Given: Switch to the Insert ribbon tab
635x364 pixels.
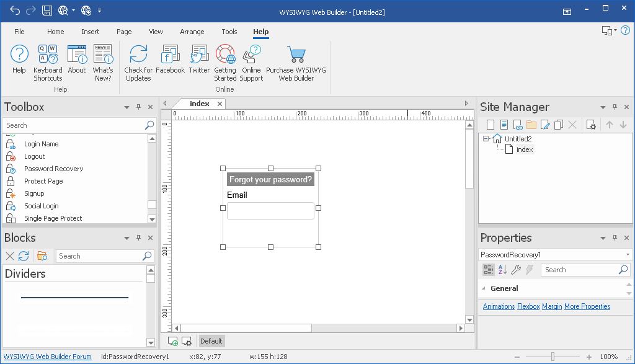Looking at the screenshot, I should (x=90, y=32).
